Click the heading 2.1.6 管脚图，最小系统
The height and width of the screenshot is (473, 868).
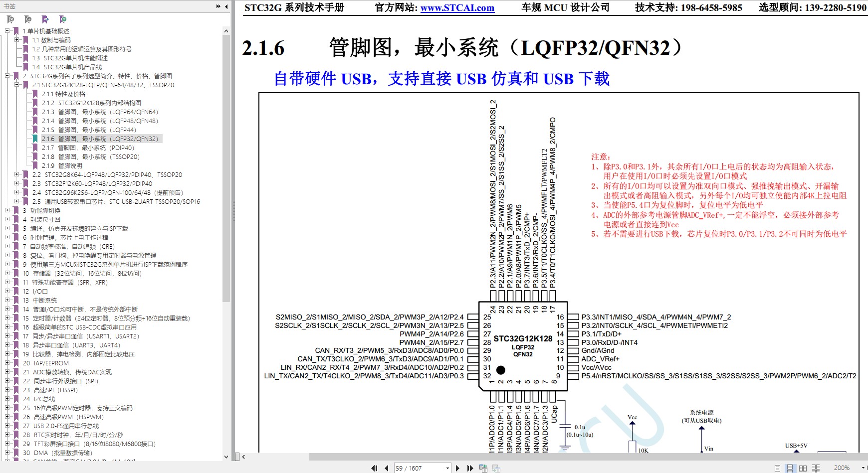click(462, 48)
